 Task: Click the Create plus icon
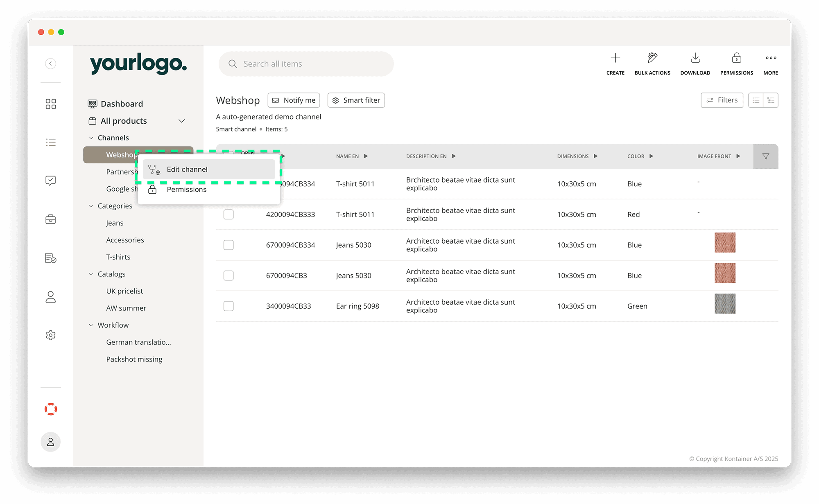click(x=615, y=58)
